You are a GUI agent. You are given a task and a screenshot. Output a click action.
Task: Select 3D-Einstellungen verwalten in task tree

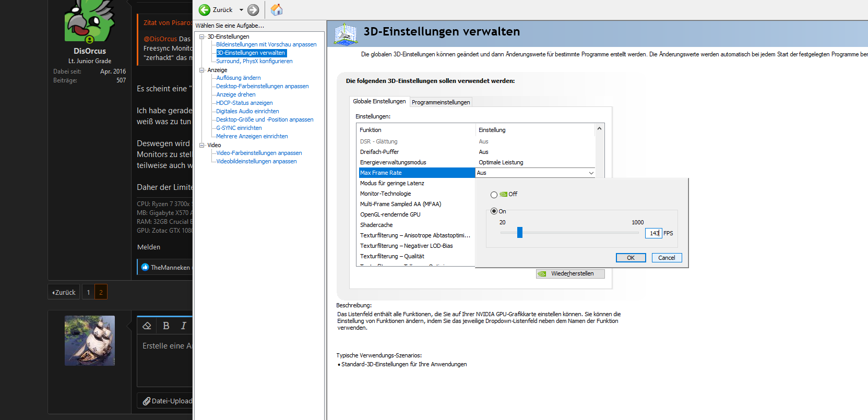[x=251, y=53]
